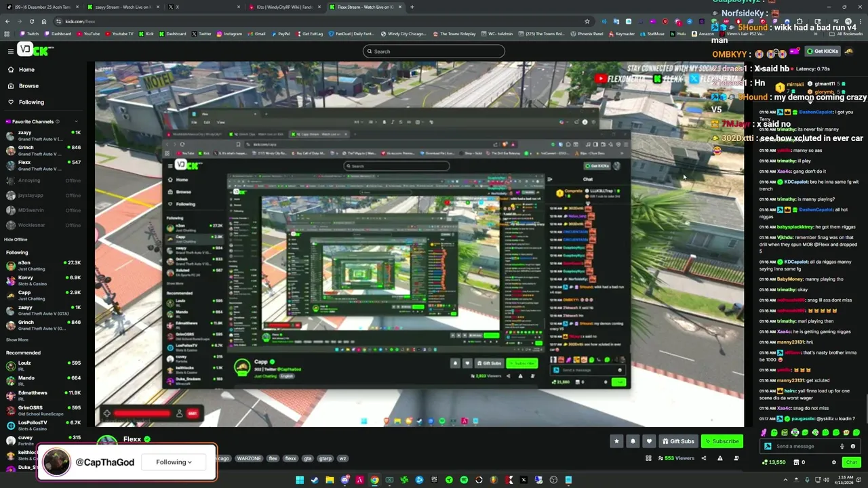Click share icon next to viewer count
Viewport: 868px width, 488px height.
point(703,458)
